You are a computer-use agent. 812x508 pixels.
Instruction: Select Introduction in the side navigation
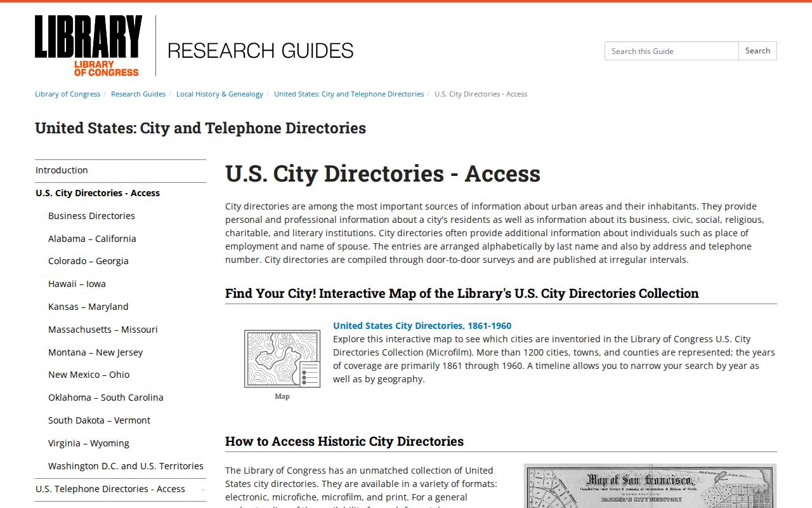pos(121,170)
